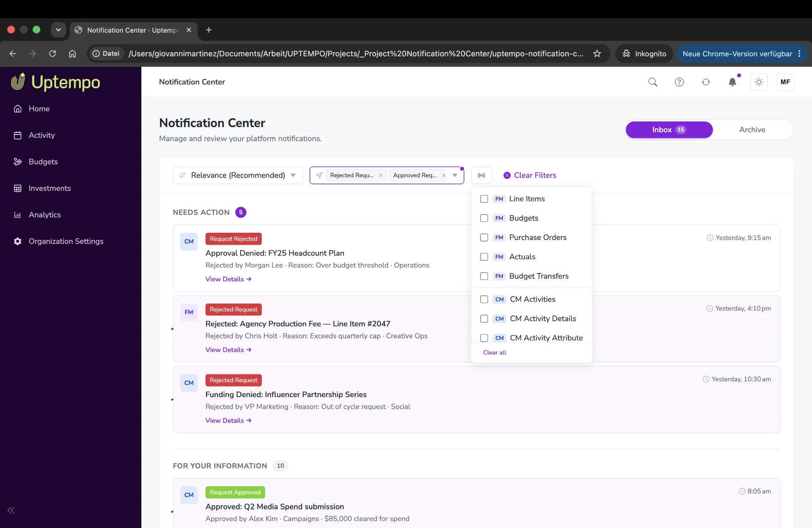Check the CM Activity Attribute checkbox

484,338
